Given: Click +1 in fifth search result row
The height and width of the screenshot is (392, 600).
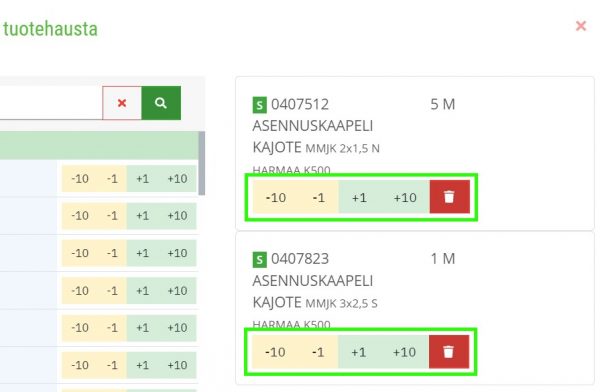Looking at the screenshot, I should coord(143,328).
